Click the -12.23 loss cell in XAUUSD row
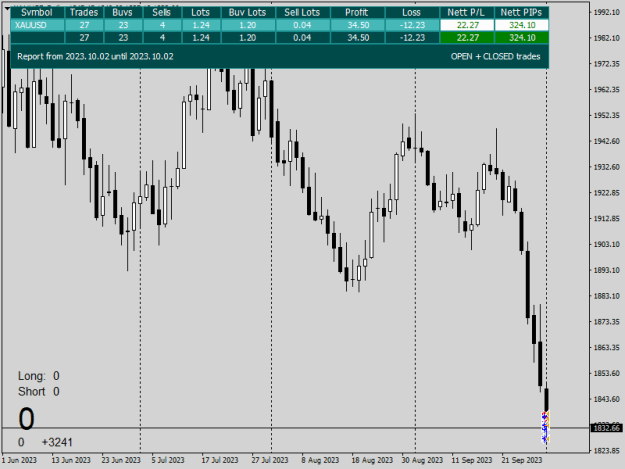625x469 pixels. (412, 25)
